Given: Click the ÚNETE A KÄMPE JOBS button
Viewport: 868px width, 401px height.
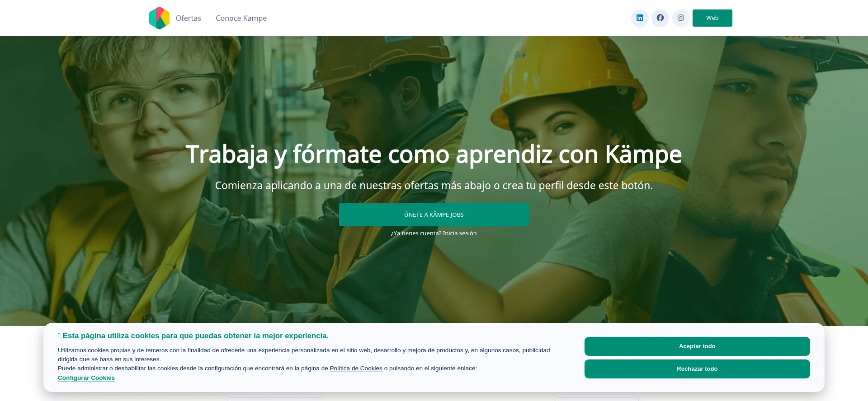Looking at the screenshot, I should [x=434, y=214].
